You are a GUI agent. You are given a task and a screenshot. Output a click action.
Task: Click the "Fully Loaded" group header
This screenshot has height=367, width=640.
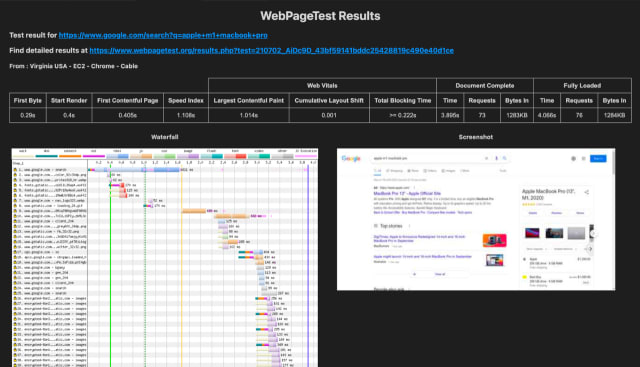coord(582,86)
